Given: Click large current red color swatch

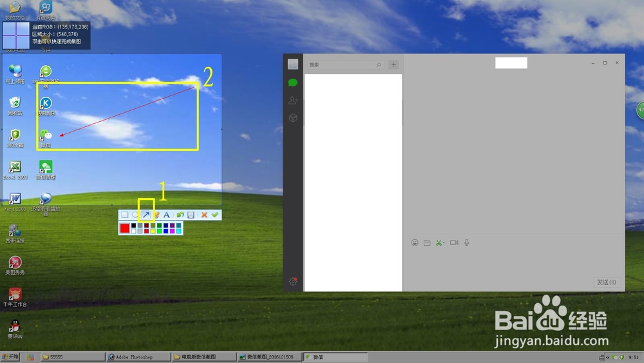Looking at the screenshot, I should point(124,228).
